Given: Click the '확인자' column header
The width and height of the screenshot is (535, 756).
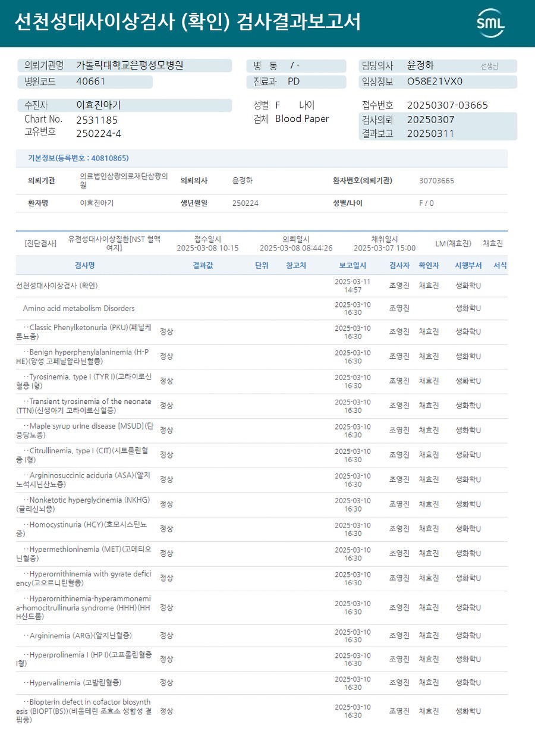Looking at the screenshot, I should coord(429,265).
